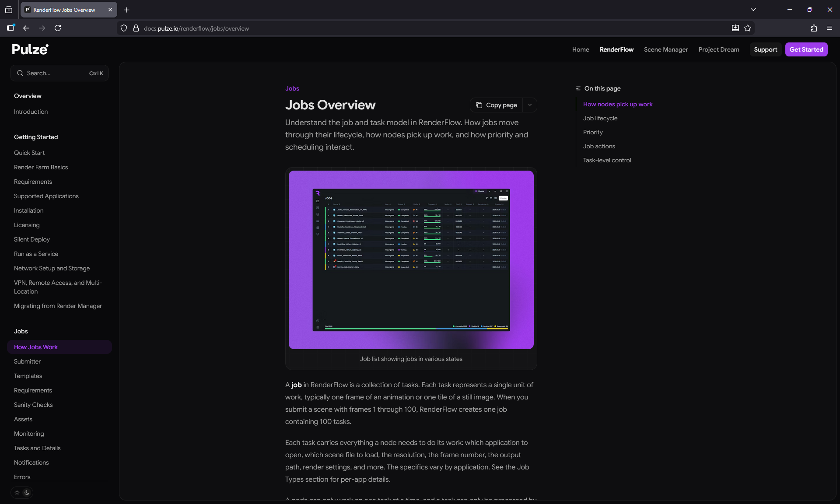Click the install page icon in address bar
The width and height of the screenshot is (840, 504).
click(735, 28)
